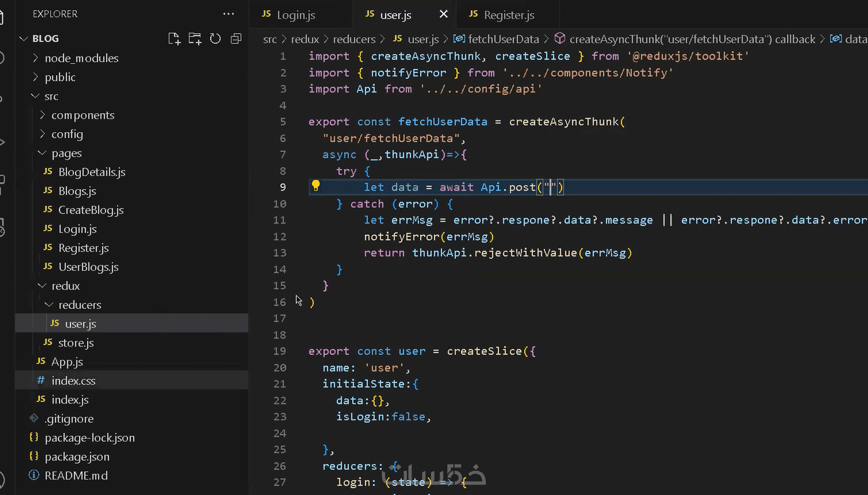Click the "user/fetchUserData" string on line 6

pos(391,138)
